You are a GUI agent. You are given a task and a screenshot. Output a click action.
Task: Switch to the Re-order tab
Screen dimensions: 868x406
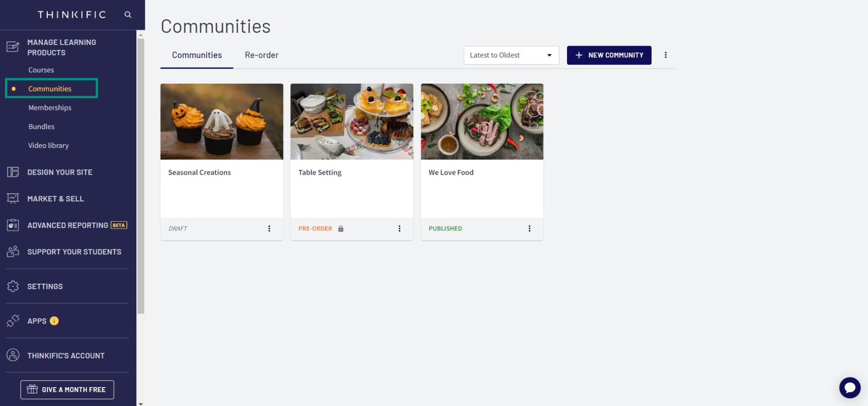(x=261, y=55)
